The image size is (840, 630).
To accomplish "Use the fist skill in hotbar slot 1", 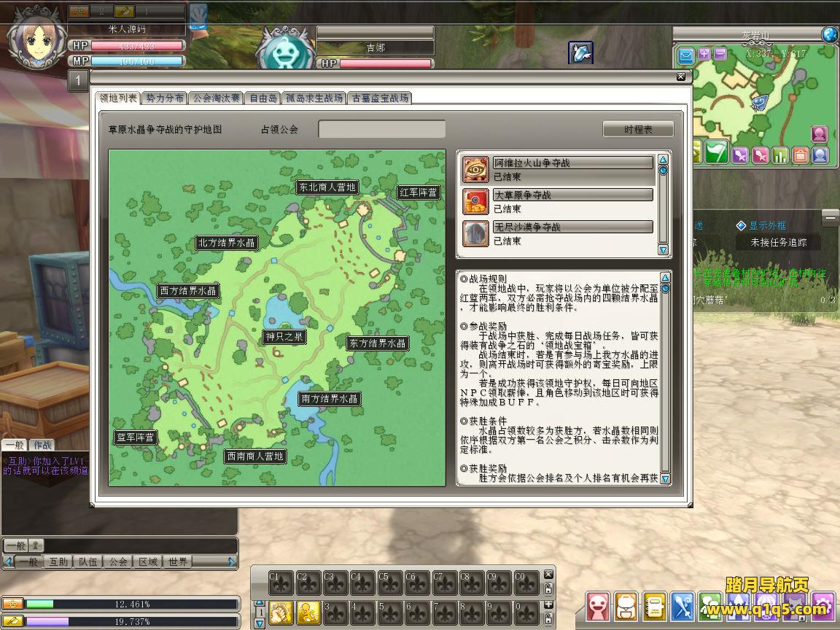I will point(280,612).
